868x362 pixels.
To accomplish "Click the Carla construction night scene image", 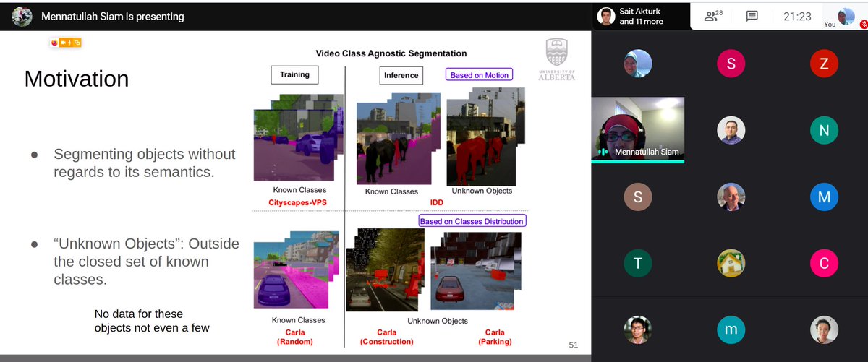I will tap(384, 270).
